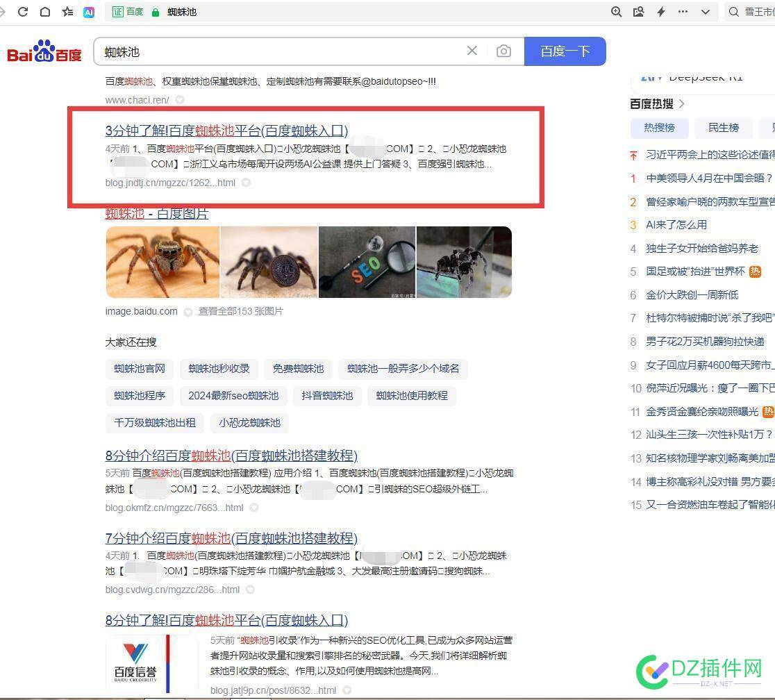Select related search 蜘蛛池使用教程
The height and width of the screenshot is (700, 775).
click(412, 396)
